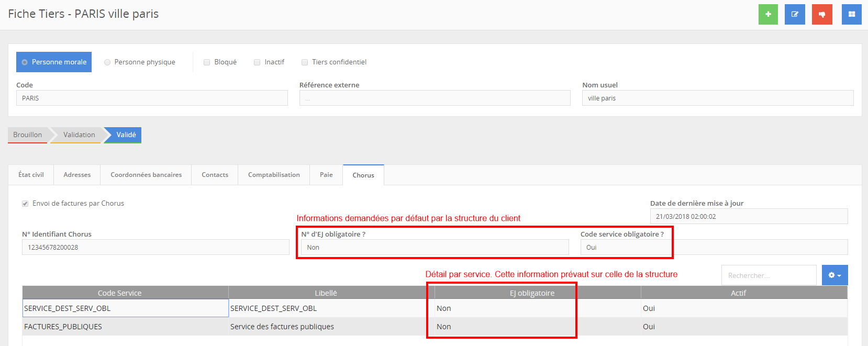The width and height of the screenshot is (868, 346).
Task: Open the gear settings dropdown above table
Action: tap(834, 275)
